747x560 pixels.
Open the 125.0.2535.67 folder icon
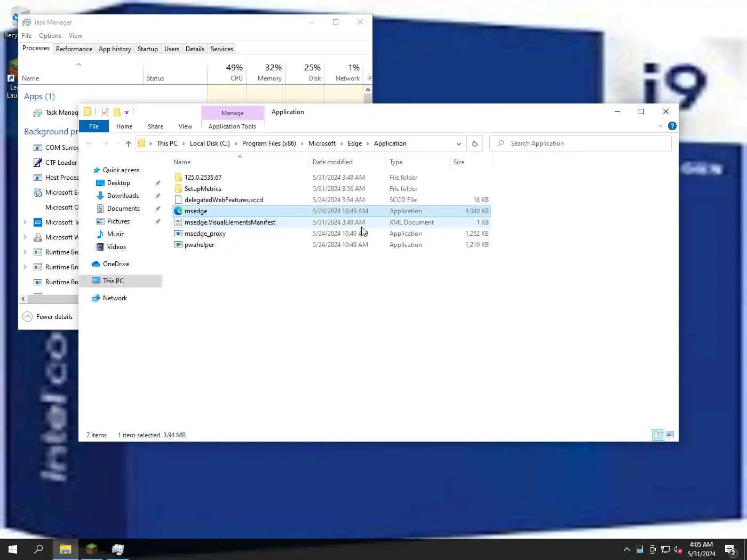178,178
